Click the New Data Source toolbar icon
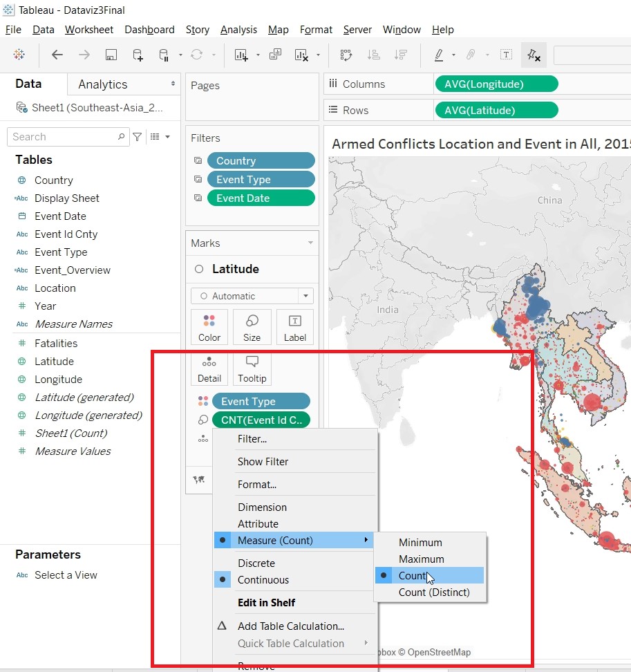This screenshot has height=672, width=631. click(x=138, y=55)
